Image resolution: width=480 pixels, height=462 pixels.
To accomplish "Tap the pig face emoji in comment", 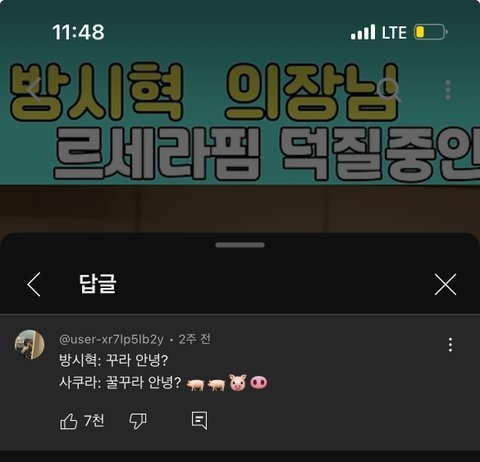I will point(238,382).
